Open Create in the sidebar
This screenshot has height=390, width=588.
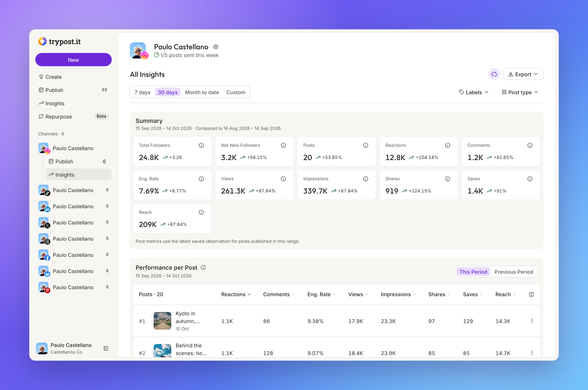74,77
